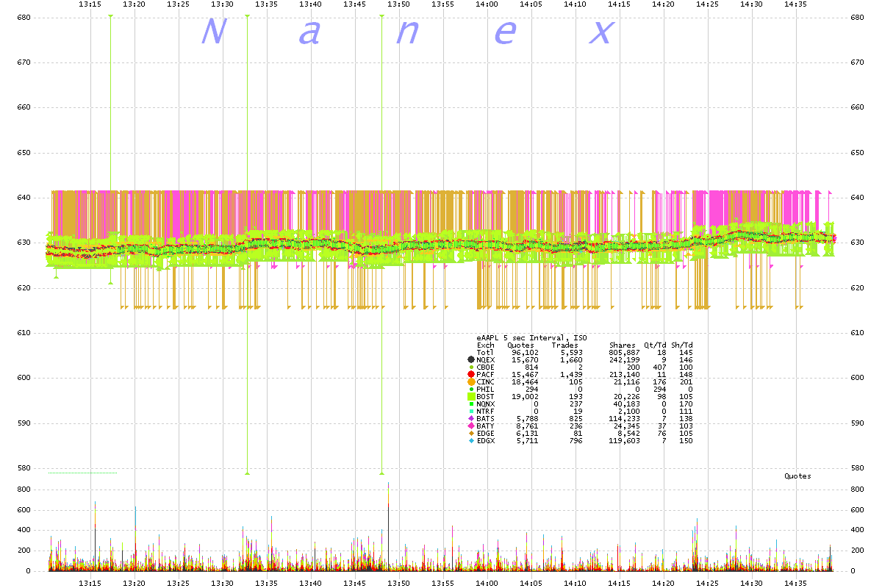
Task: Click the 'BATS' exchange label
Action: tap(486, 418)
